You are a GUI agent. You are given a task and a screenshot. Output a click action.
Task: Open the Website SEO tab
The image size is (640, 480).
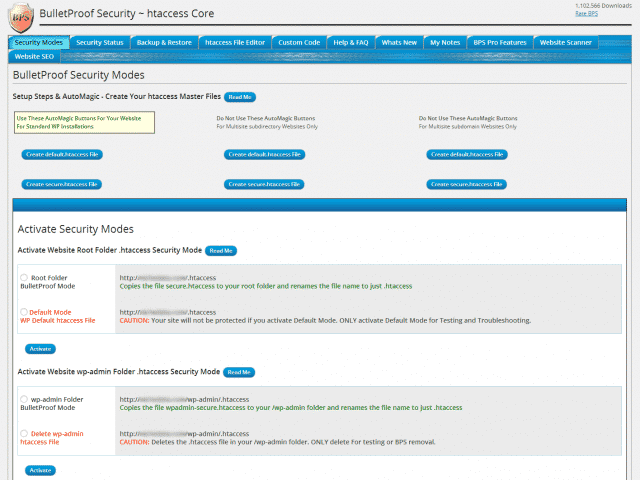pyautogui.click(x=34, y=56)
